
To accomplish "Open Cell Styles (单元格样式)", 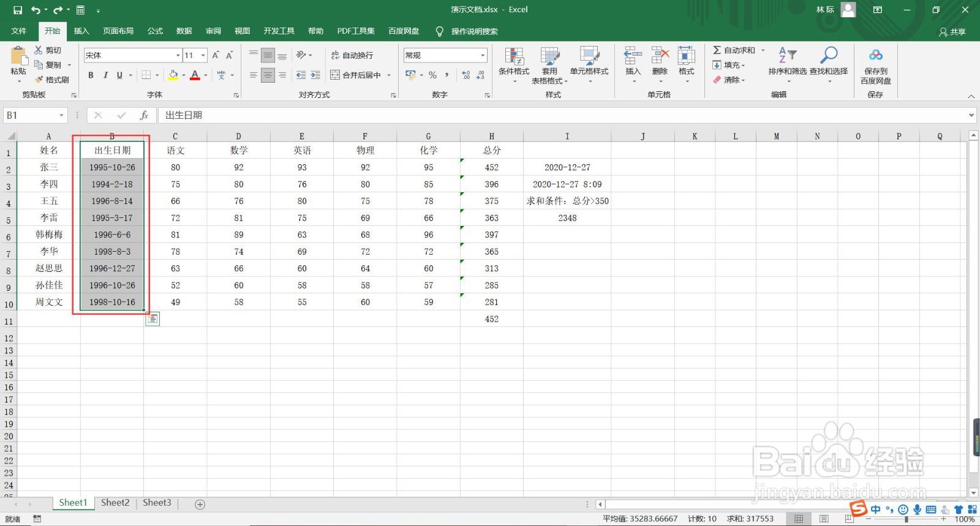I will pos(589,65).
